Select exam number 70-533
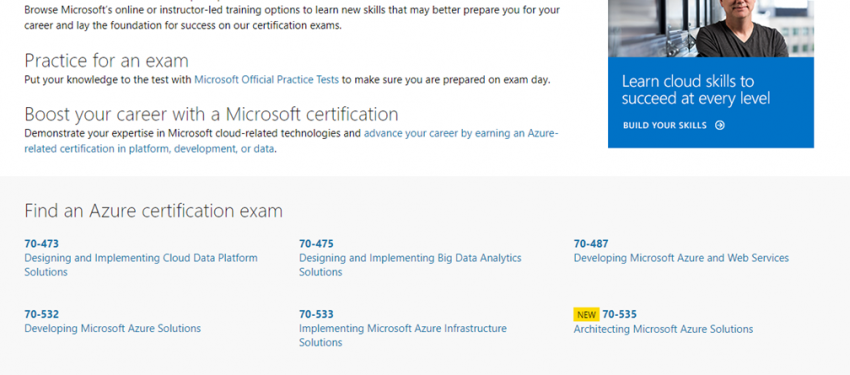This screenshot has width=850, height=375. pos(316,314)
